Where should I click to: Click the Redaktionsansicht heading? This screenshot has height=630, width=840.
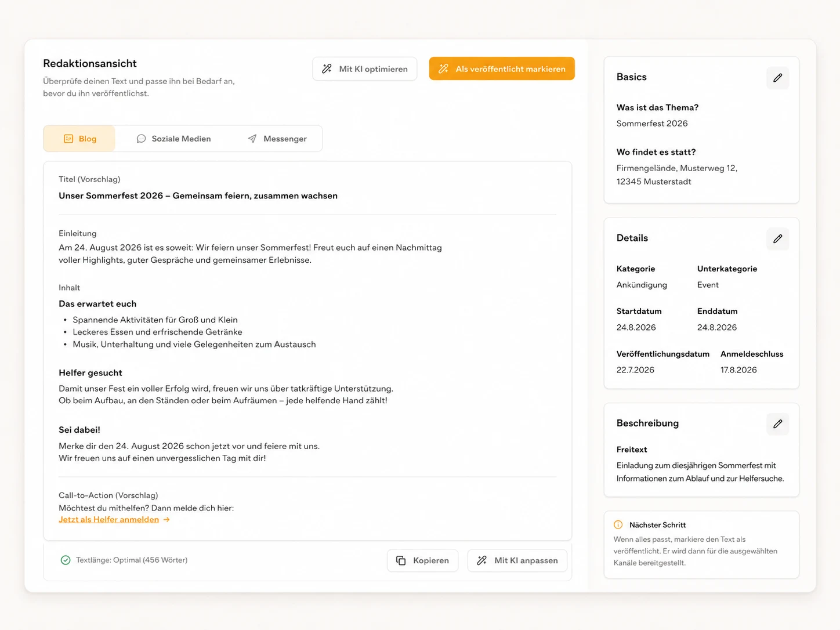[90, 64]
